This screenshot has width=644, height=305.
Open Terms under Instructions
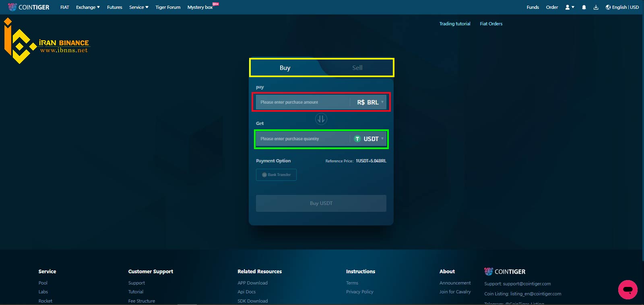352,283
